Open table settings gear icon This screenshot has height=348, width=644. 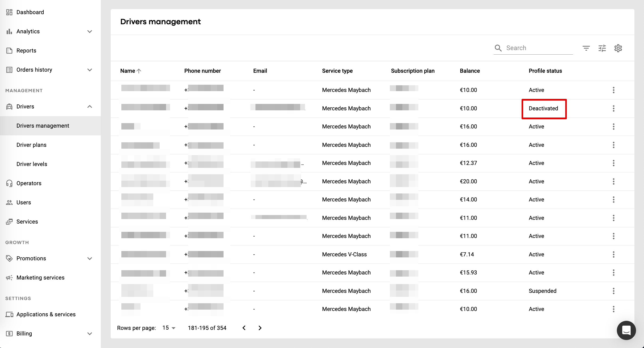618,48
